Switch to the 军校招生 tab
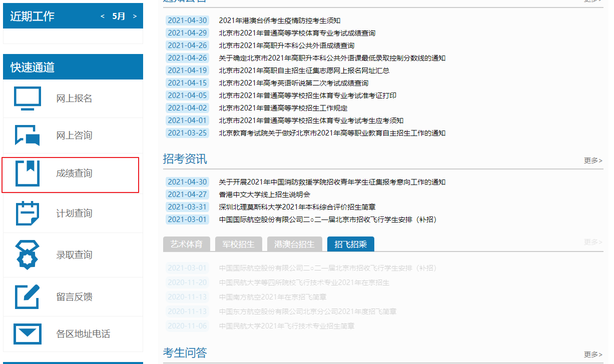This screenshot has width=614, height=364. [238, 244]
